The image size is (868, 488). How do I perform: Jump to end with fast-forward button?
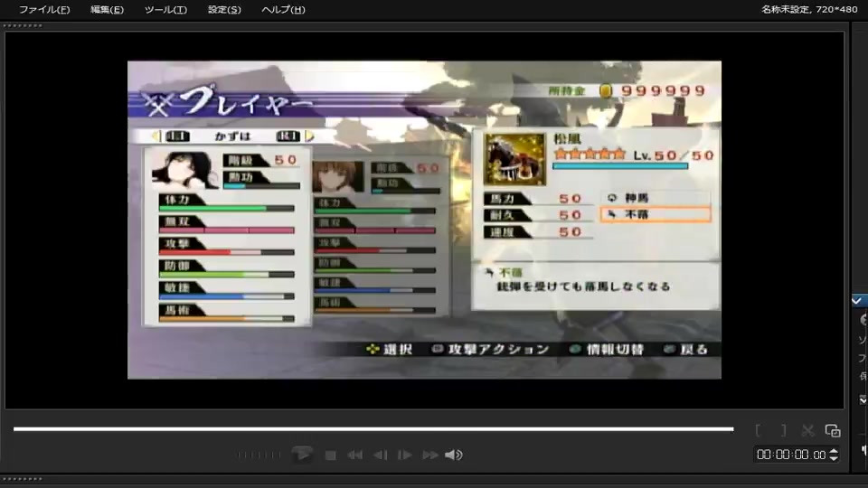click(430, 455)
